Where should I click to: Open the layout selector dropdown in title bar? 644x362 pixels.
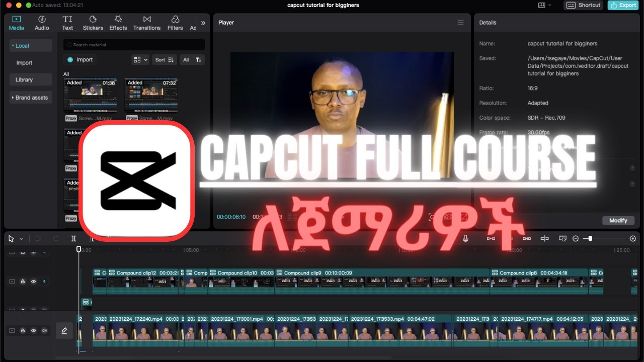(544, 5)
